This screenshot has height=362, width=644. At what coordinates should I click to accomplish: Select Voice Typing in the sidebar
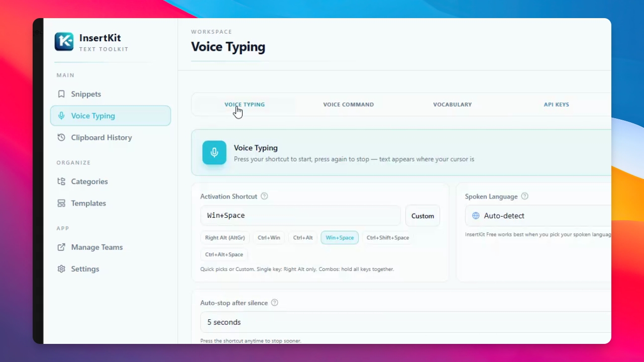[111, 116]
